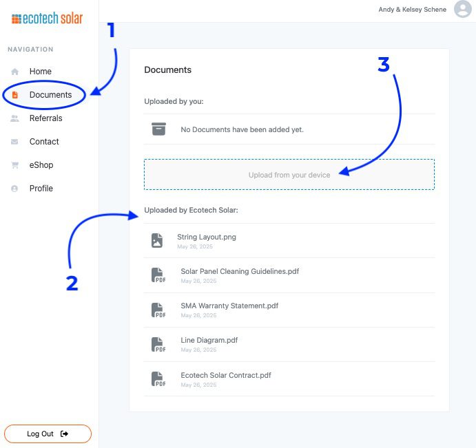This screenshot has width=476, height=448.
Task: Open the Documents navigation item
Action: pos(50,95)
